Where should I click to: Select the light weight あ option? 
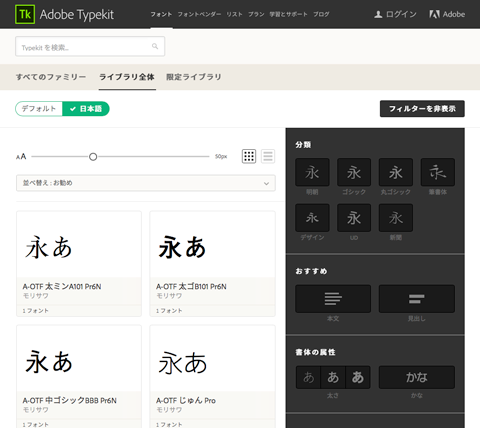[x=308, y=377]
